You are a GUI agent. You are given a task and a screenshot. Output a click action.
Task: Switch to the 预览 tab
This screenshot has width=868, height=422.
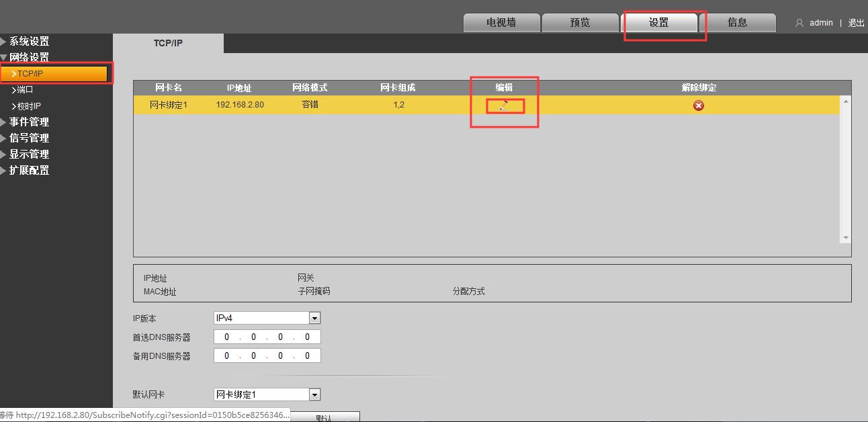(x=579, y=22)
